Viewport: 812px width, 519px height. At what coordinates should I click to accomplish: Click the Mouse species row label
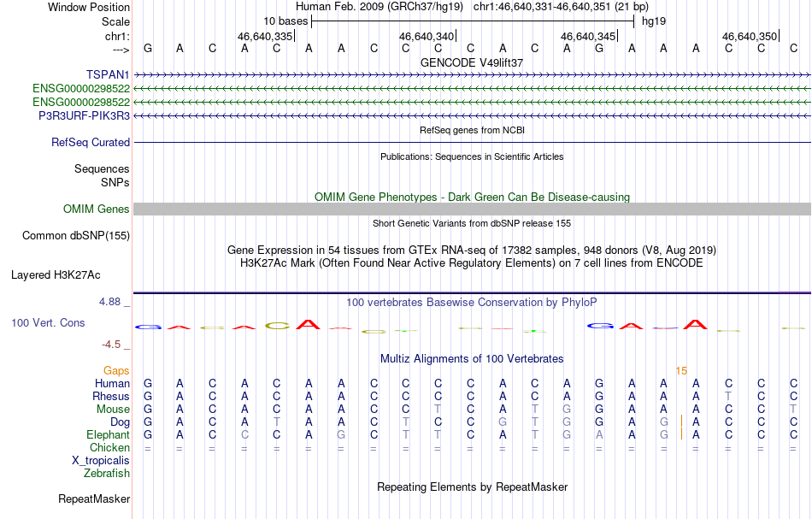114,410
